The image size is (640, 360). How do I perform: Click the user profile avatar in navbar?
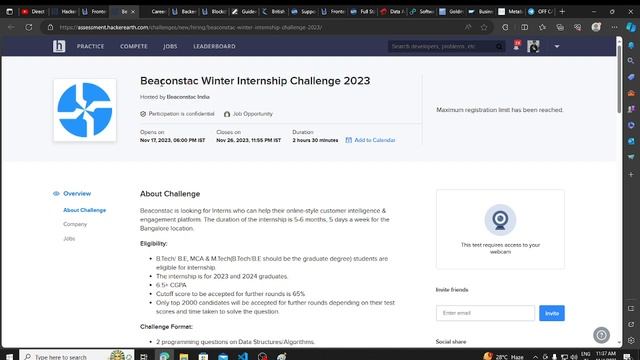[x=533, y=46]
